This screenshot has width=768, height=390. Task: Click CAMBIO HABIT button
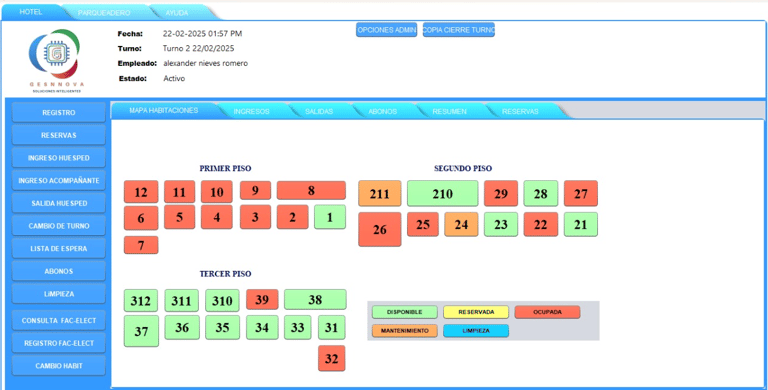coord(59,366)
